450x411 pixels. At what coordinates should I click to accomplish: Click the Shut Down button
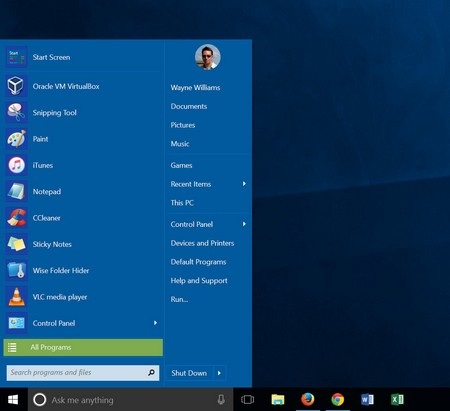click(x=189, y=373)
